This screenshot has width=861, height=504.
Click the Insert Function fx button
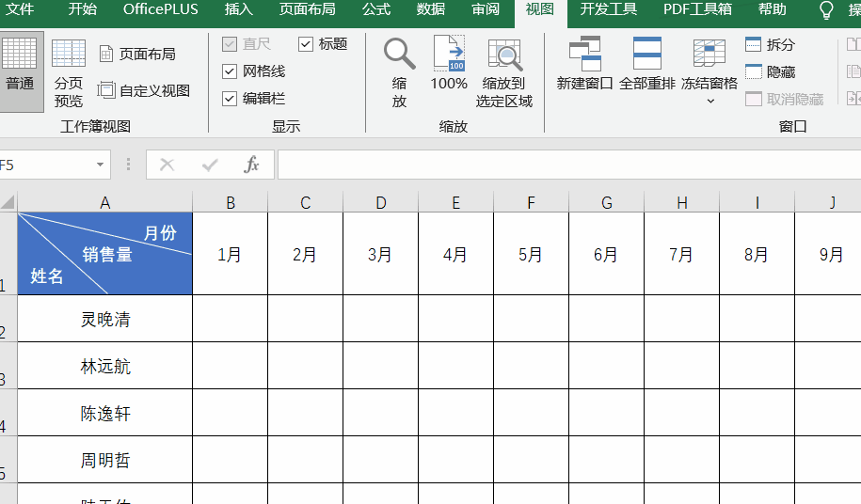point(251,165)
